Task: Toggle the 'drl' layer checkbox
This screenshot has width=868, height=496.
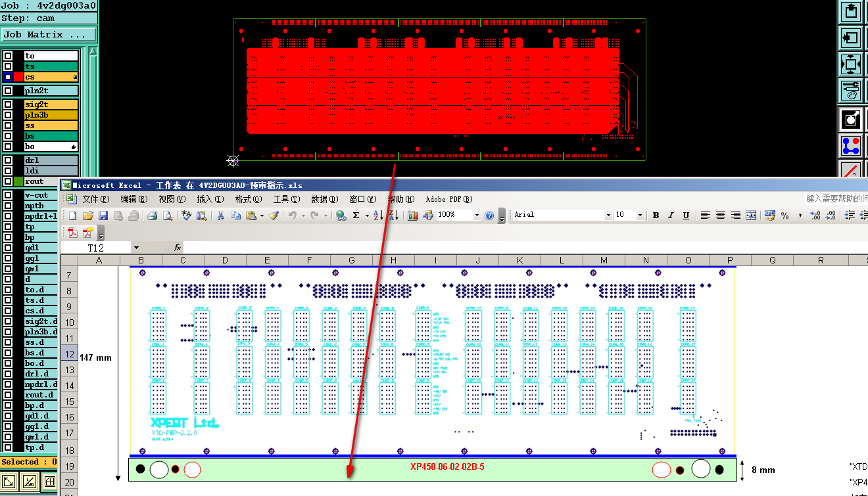Action: click(x=8, y=160)
